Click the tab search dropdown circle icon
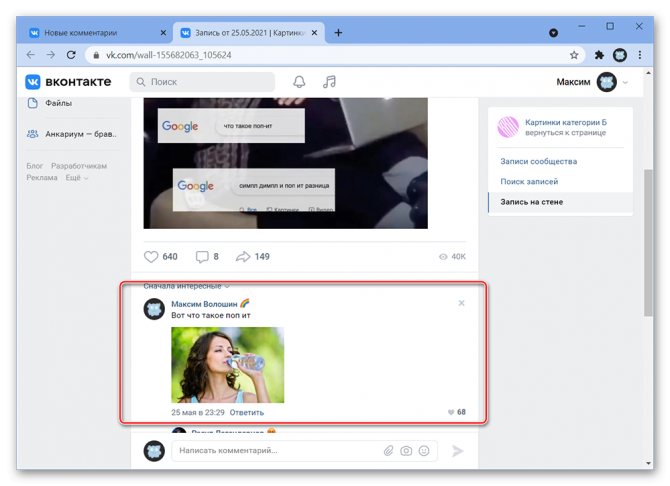670x486 pixels. [553, 33]
